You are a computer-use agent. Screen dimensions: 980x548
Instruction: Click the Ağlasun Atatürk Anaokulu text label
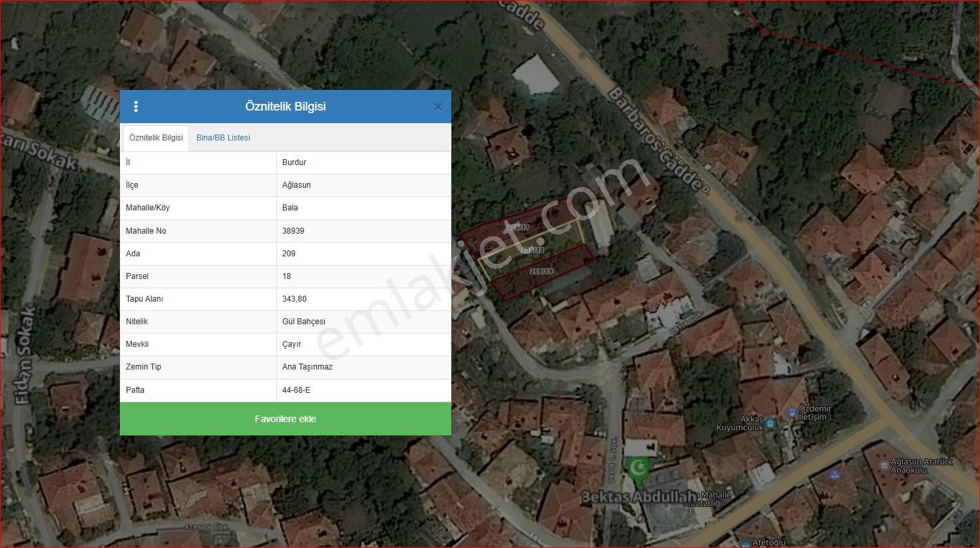(921, 465)
